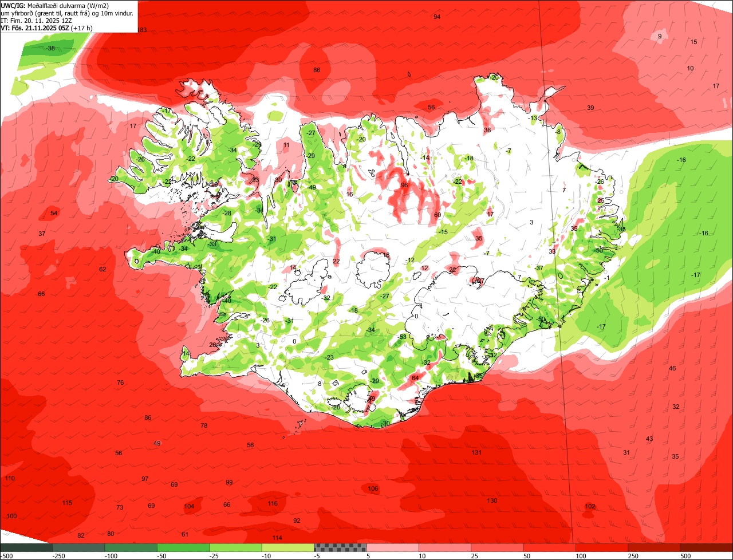Click the ocean value '92'

(297, 520)
